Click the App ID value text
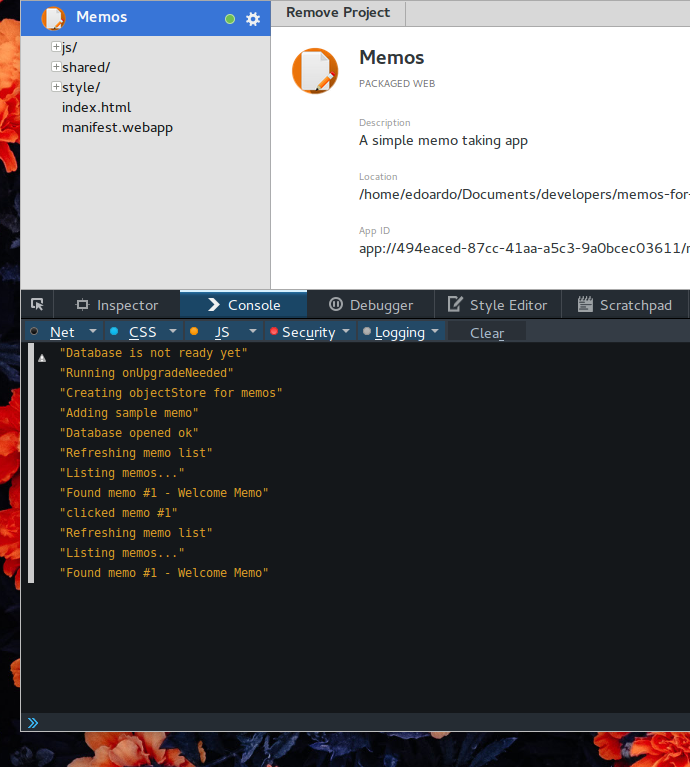The height and width of the screenshot is (767, 690). (x=524, y=248)
